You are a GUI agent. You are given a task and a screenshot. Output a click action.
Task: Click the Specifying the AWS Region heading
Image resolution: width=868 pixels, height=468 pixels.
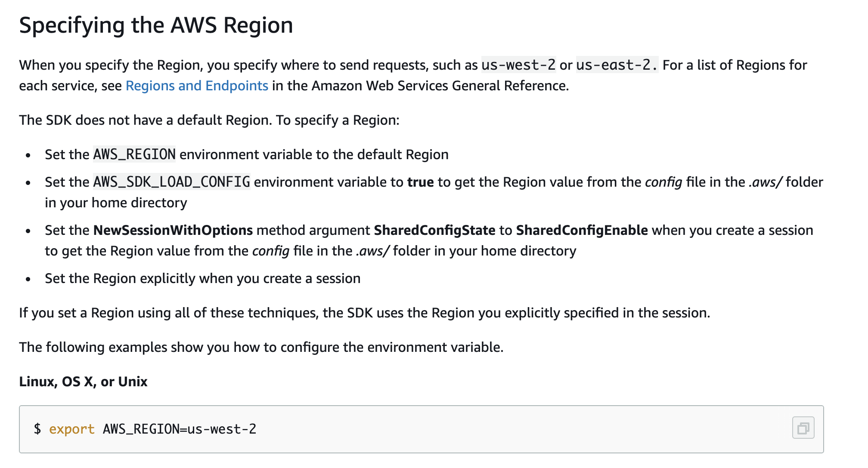click(x=156, y=25)
